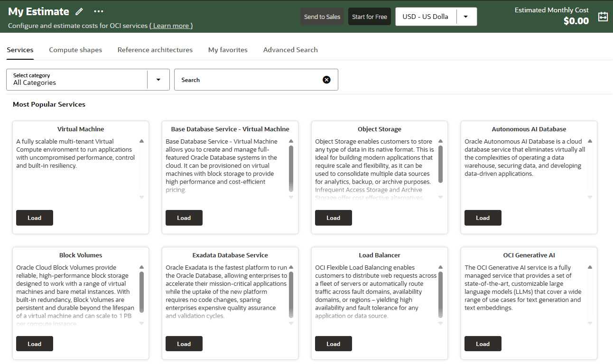The width and height of the screenshot is (613, 364).
Task: Click scroll-down arrow in Virtual Machine card
Action: click(x=141, y=197)
